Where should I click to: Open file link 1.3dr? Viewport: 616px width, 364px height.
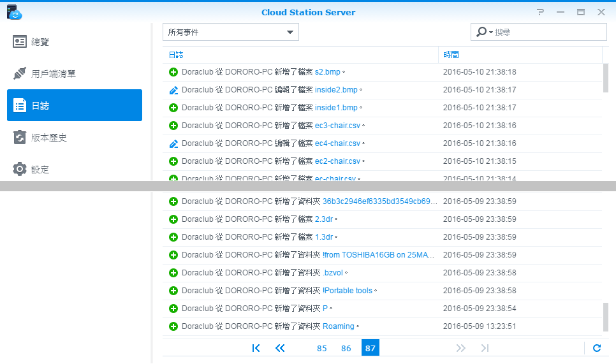324,237
